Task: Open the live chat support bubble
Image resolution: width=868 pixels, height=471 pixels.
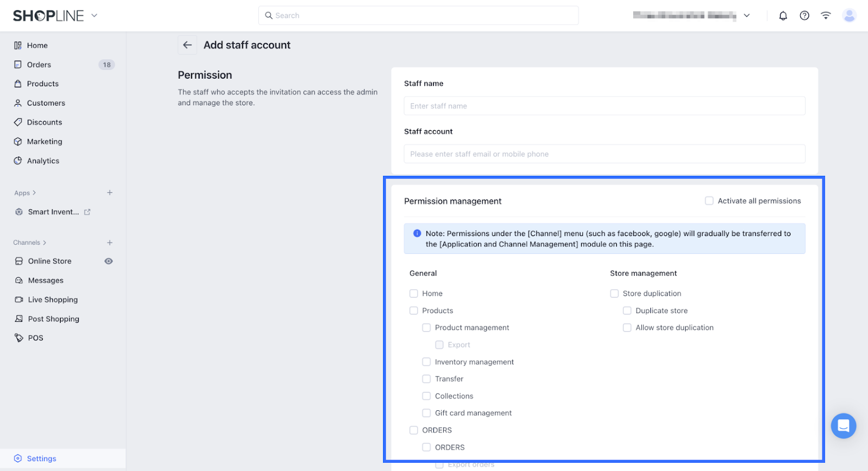Action: pos(844,426)
